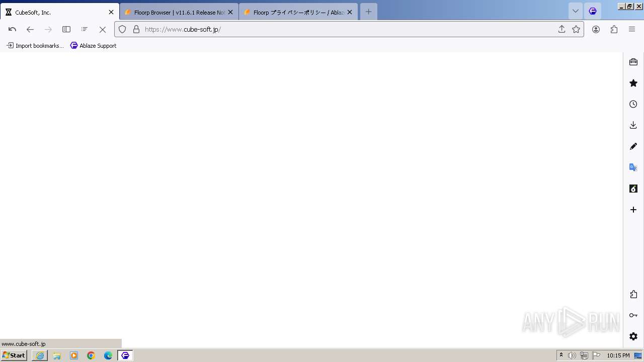Click the Floorp profile icon in tab bar
Screen dimensions: 644x362
593,12
